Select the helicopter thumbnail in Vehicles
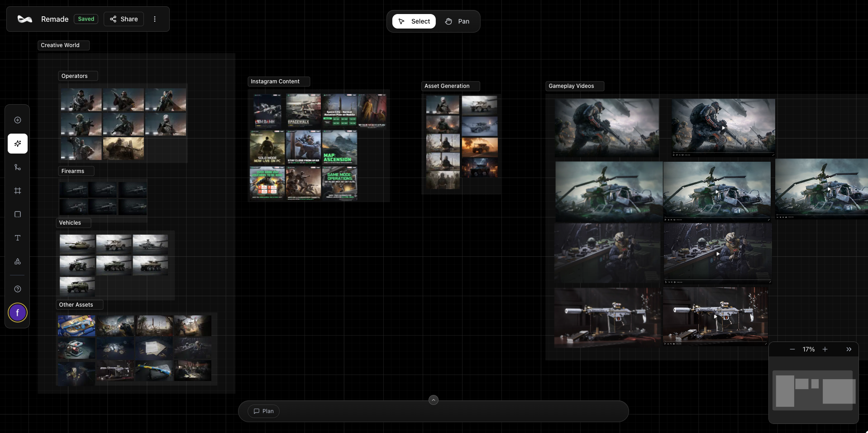This screenshot has width=868, height=433. pos(150,244)
